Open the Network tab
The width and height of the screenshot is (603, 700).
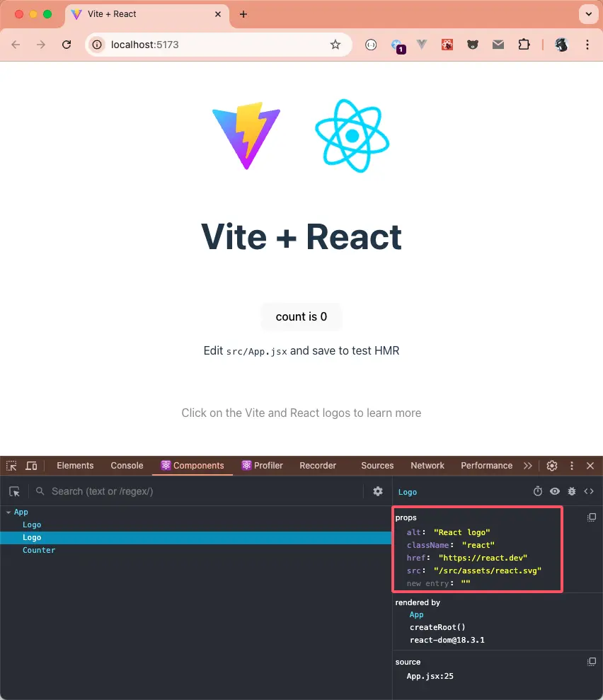427,466
